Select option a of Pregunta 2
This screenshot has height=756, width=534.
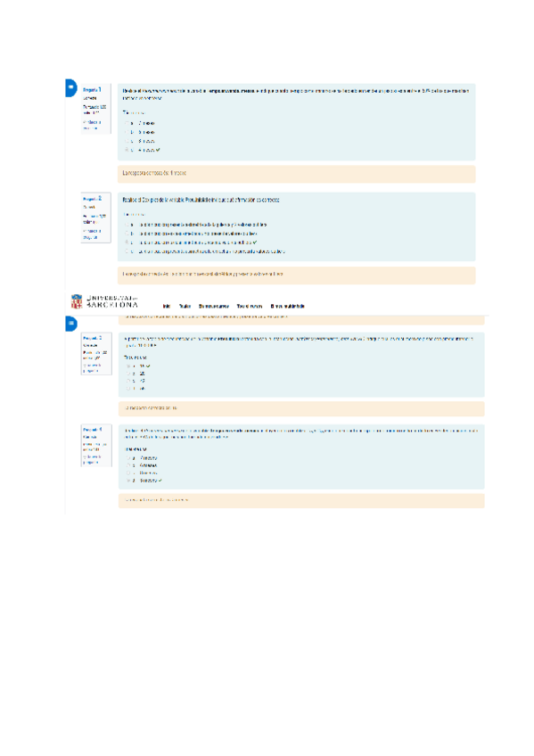[x=127, y=225]
